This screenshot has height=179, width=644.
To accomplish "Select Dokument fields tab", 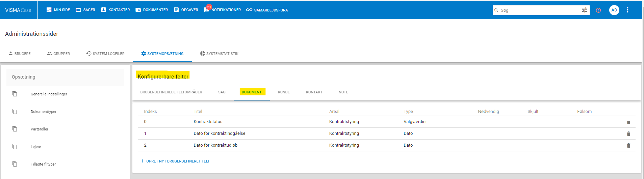I will 252,92.
